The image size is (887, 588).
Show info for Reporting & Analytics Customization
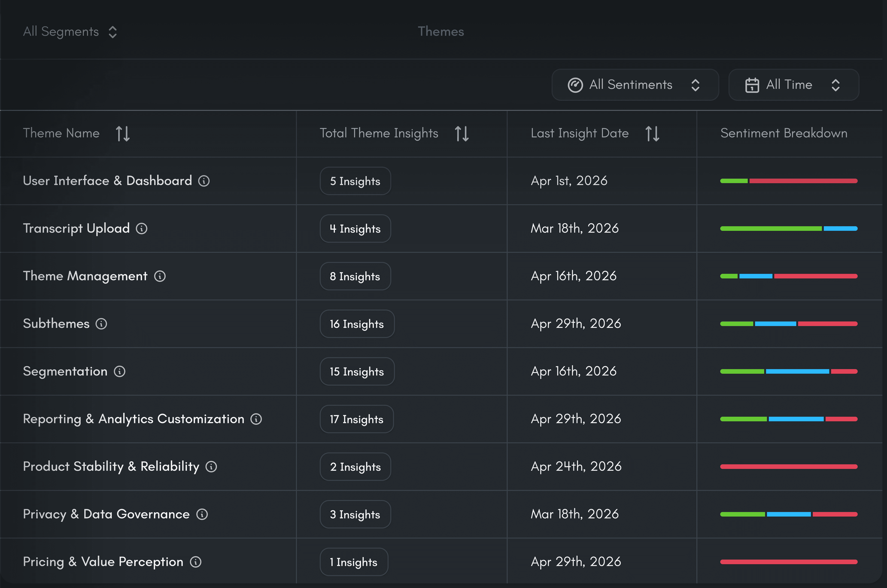pos(256,419)
